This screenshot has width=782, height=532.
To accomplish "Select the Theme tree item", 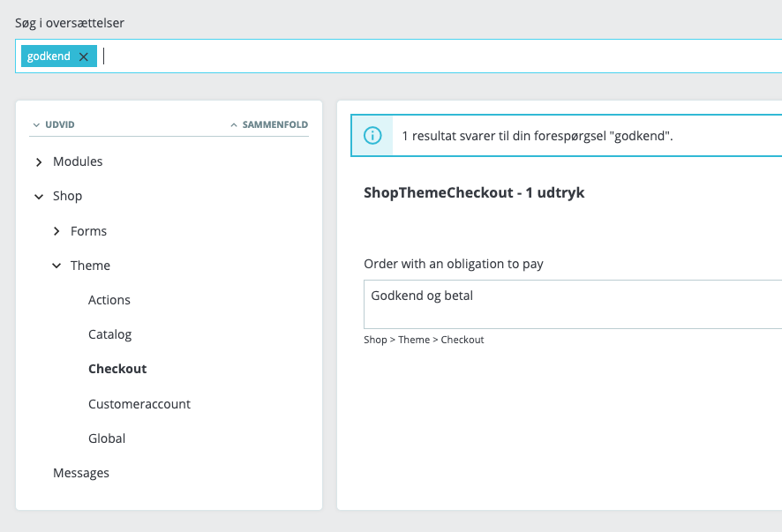I will point(90,266).
